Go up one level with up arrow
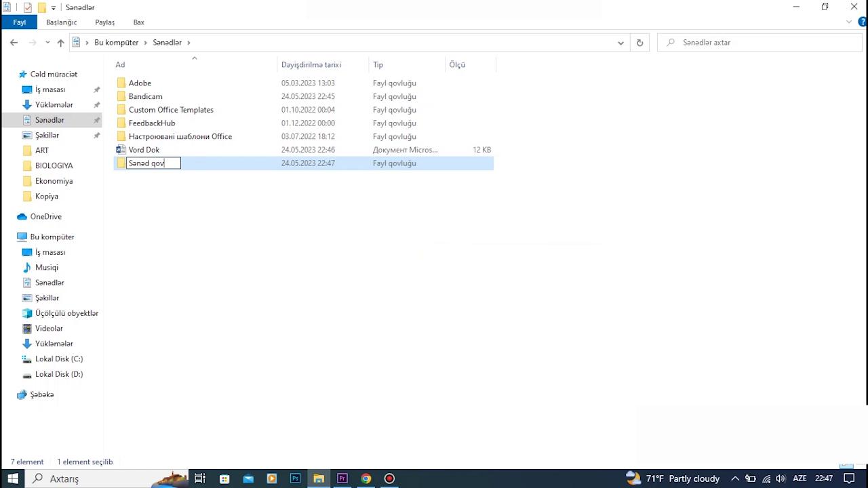The height and width of the screenshot is (488, 868). (60, 42)
